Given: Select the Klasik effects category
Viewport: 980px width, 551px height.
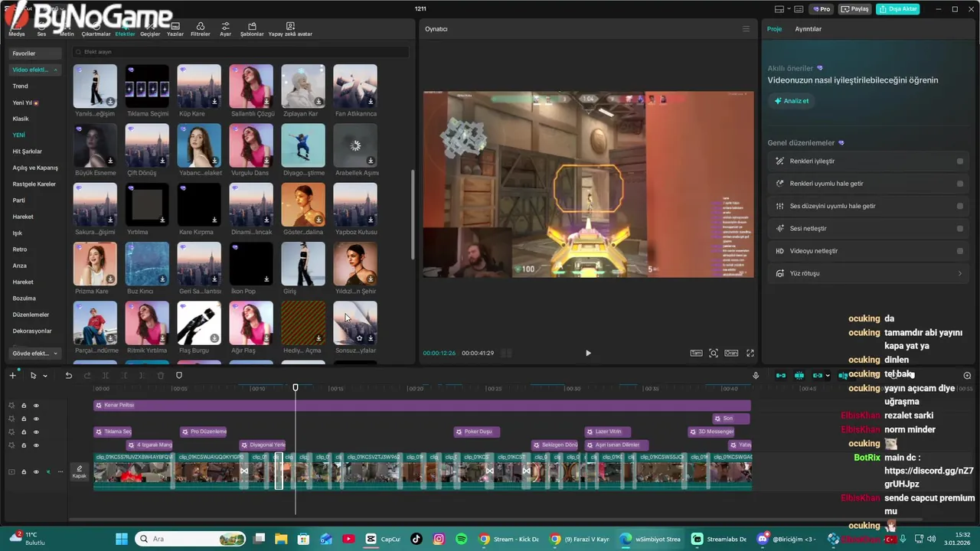Looking at the screenshot, I should point(21,119).
